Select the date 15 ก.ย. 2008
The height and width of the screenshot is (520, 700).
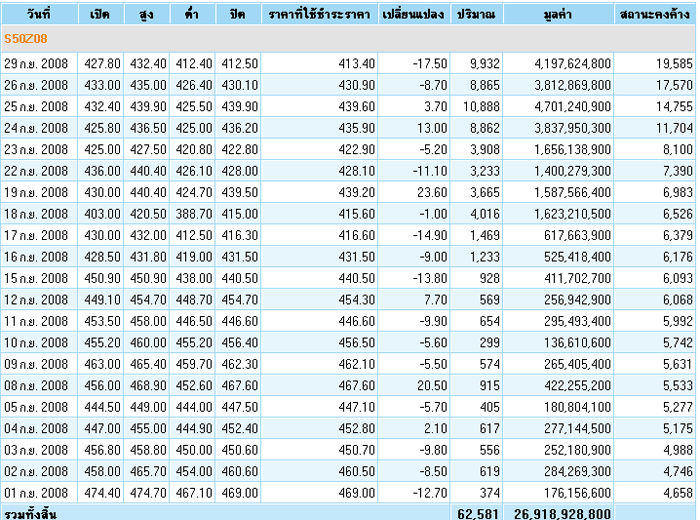[36, 279]
